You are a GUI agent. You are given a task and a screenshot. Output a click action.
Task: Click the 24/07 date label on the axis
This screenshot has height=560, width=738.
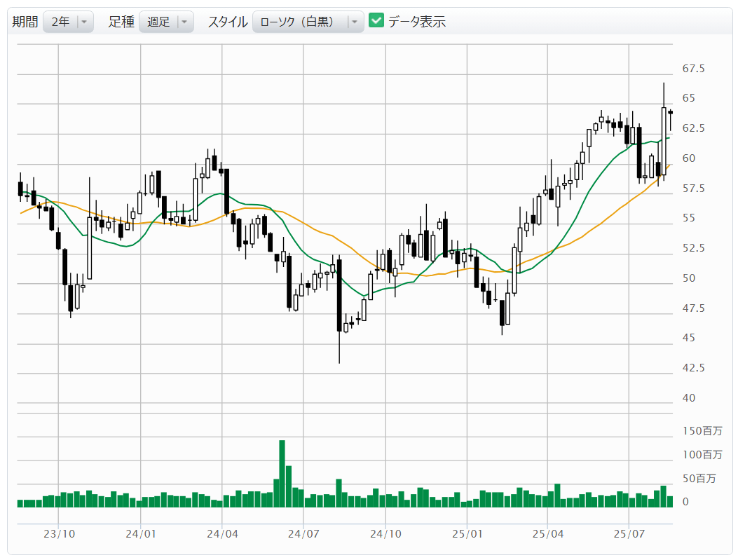pyautogui.click(x=303, y=534)
